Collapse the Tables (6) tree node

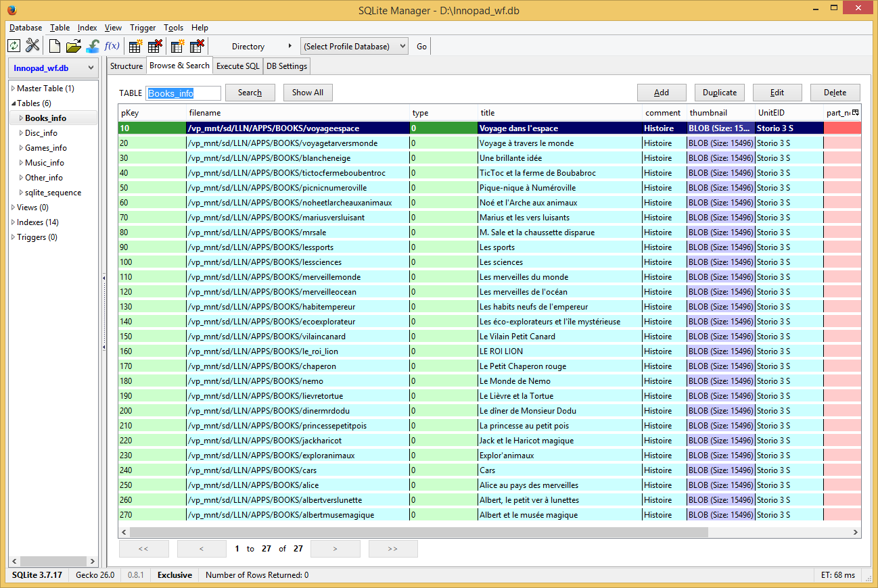pyautogui.click(x=13, y=103)
